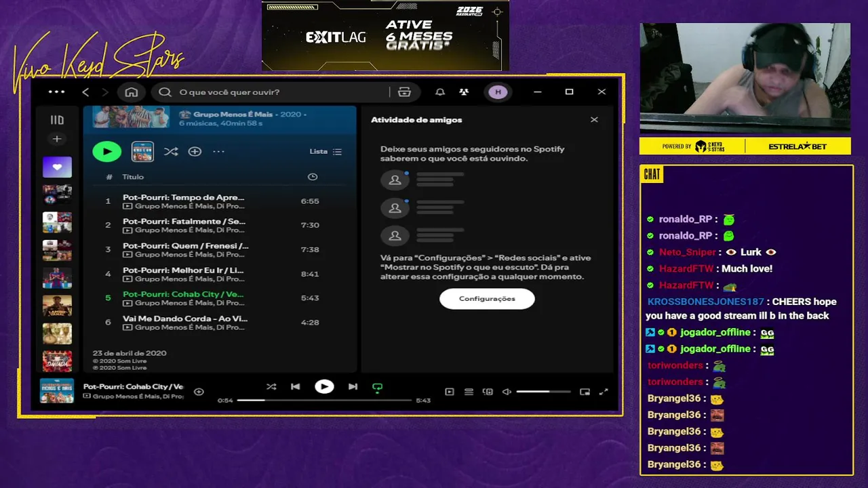Screen dimensions: 868x488
Task: Click the plus create-playlist button in the sidebar
Action: [x=57, y=139]
